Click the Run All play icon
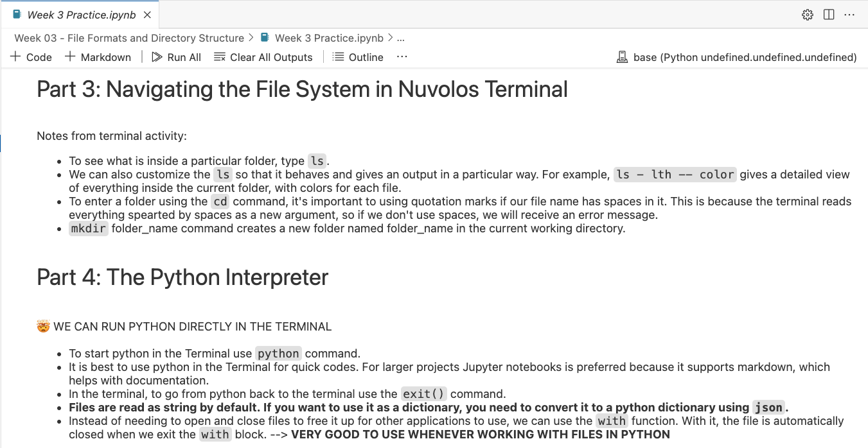The image size is (868, 448). [157, 57]
